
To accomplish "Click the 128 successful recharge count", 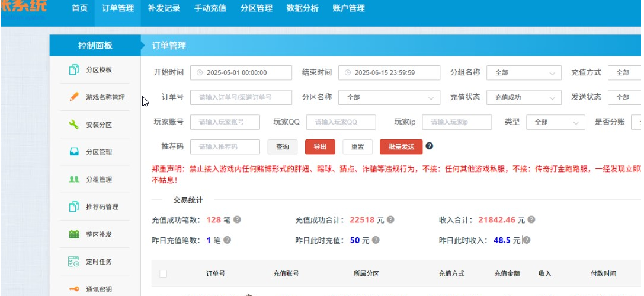I will (x=213, y=219).
